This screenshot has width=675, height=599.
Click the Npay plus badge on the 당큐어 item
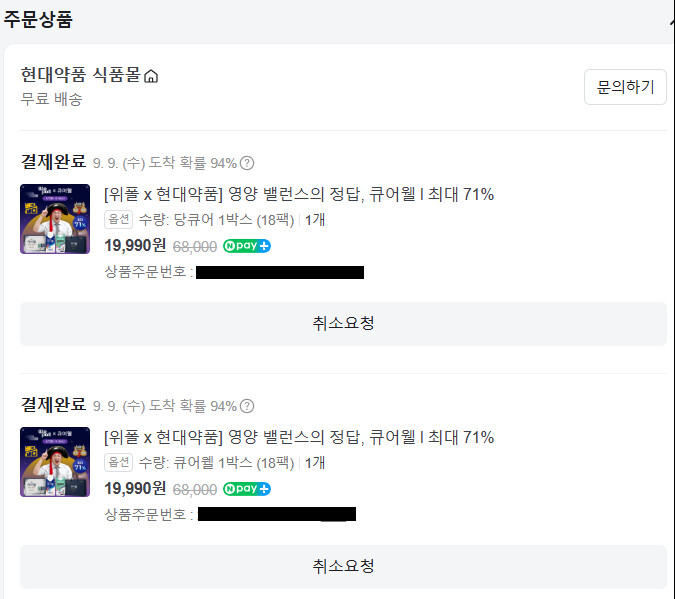247,246
